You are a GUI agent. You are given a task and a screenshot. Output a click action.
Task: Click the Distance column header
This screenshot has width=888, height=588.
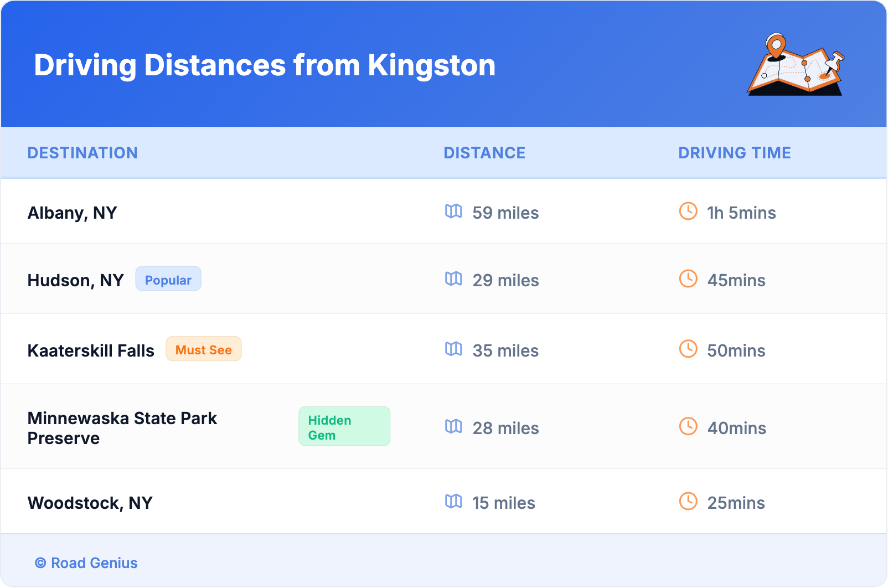click(x=484, y=153)
